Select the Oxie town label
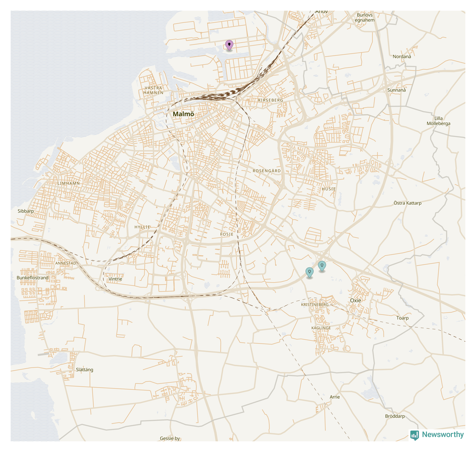The width and height of the screenshot is (476, 452). (356, 300)
